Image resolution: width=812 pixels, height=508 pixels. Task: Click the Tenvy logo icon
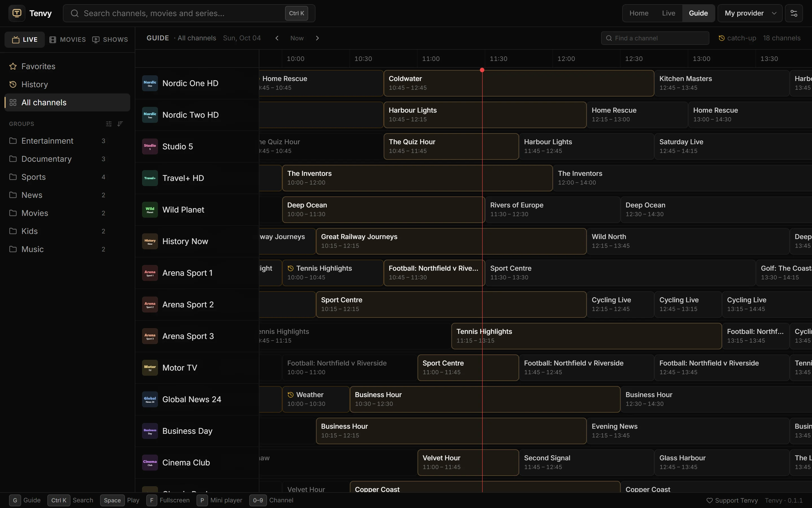(x=17, y=13)
